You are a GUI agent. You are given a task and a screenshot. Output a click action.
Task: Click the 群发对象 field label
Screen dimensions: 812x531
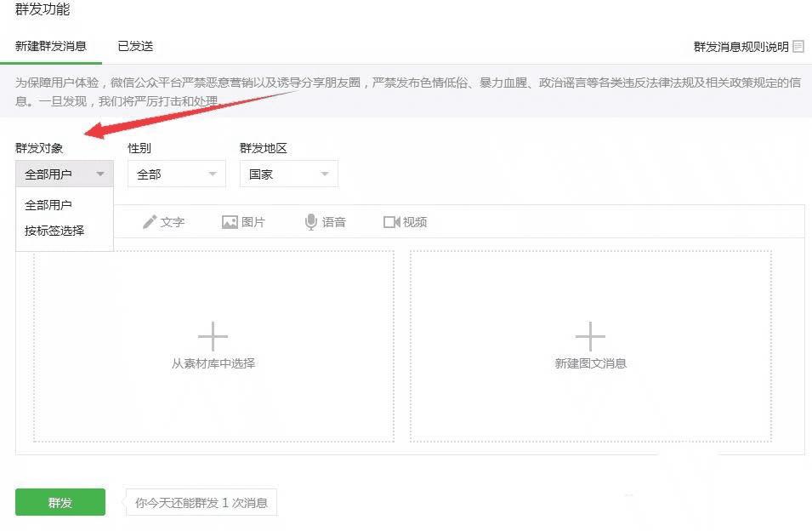pos(39,148)
